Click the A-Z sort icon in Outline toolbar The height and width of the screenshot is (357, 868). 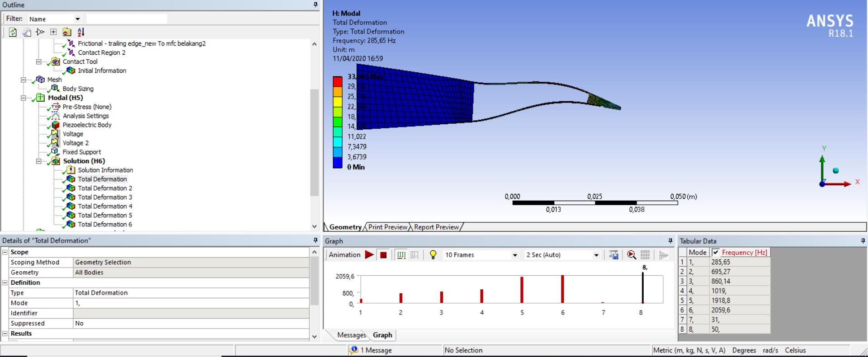(x=81, y=32)
